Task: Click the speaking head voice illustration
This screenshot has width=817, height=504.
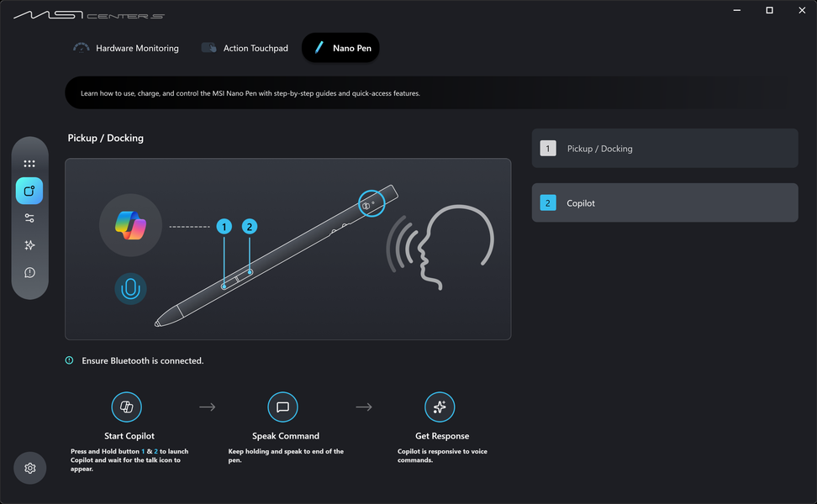Action: tap(440, 247)
